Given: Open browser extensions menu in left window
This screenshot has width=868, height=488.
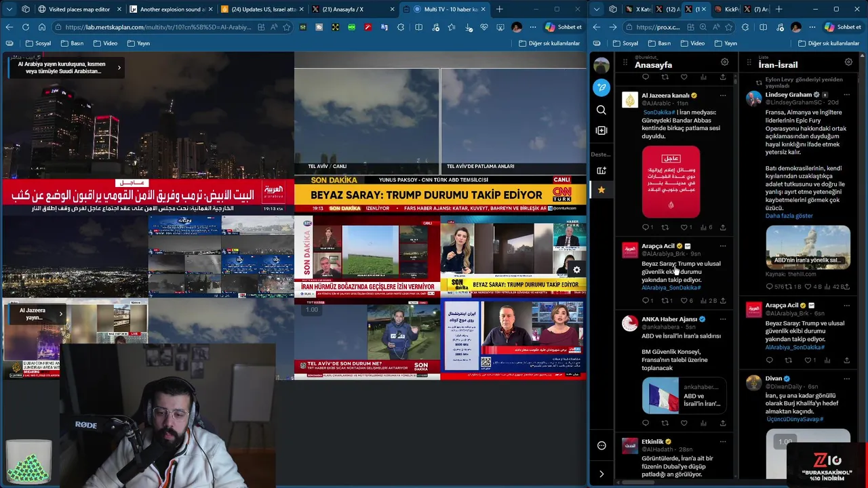Looking at the screenshot, I should [x=401, y=27].
